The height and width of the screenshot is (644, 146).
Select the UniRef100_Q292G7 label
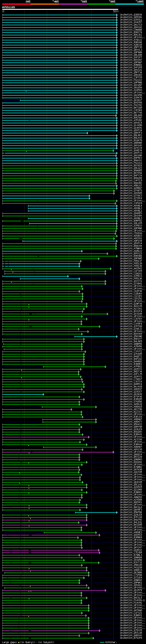pyautogui.click(x=131, y=392)
